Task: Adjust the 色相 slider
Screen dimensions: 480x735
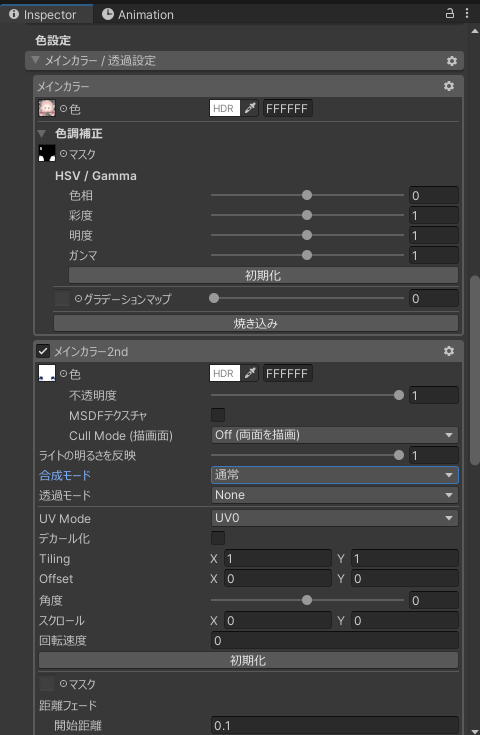Action: point(307,195)
